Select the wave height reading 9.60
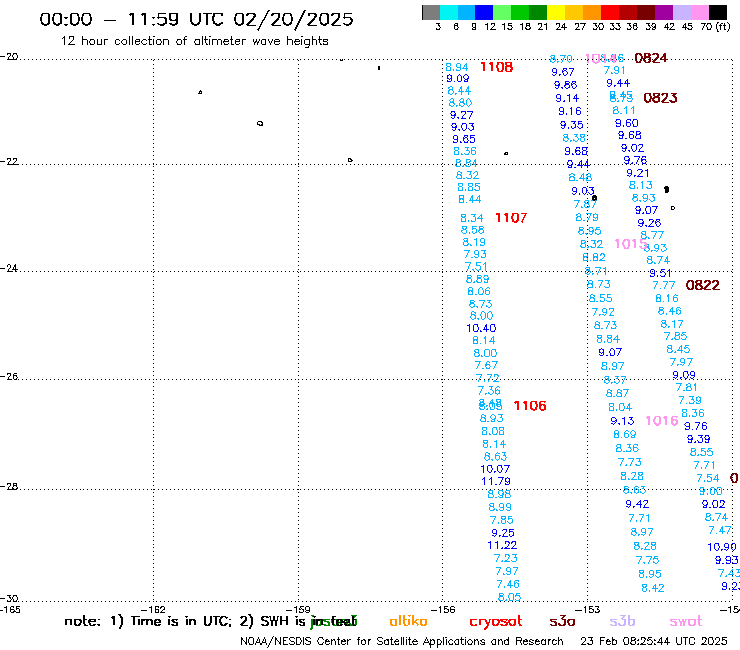 coord(627,123)
